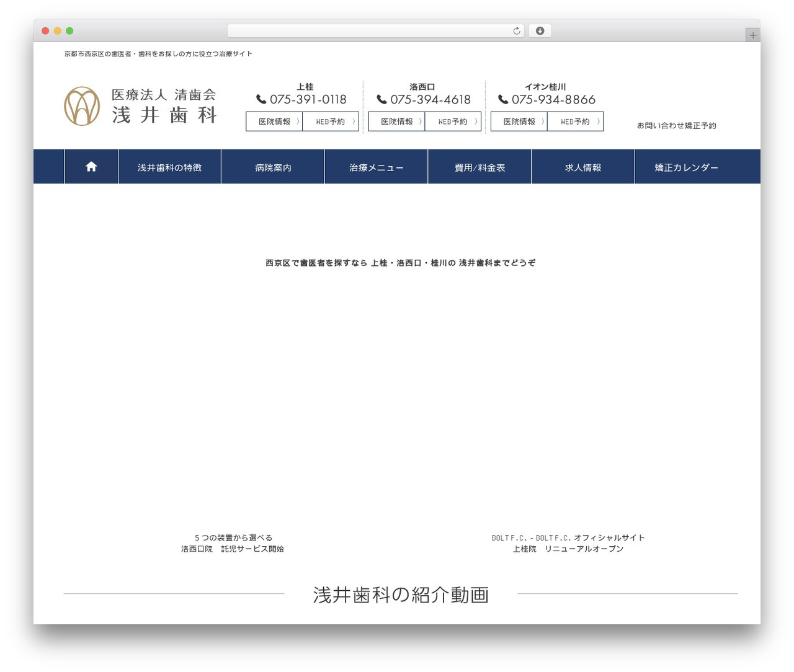Open 求人情報 menu item
This screenshot has height=672, width=794.
tap(583, 167)
